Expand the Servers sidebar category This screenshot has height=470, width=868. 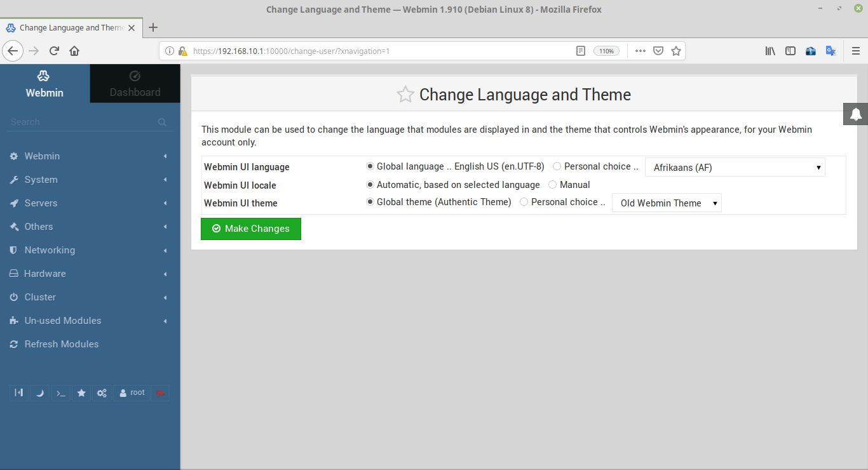[90, 203]
